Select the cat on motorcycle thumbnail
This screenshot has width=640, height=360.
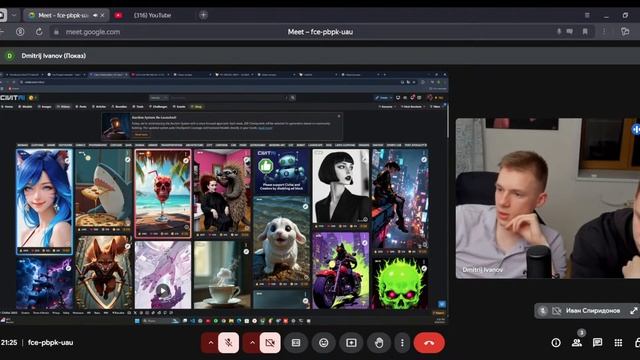coord(340,271)
